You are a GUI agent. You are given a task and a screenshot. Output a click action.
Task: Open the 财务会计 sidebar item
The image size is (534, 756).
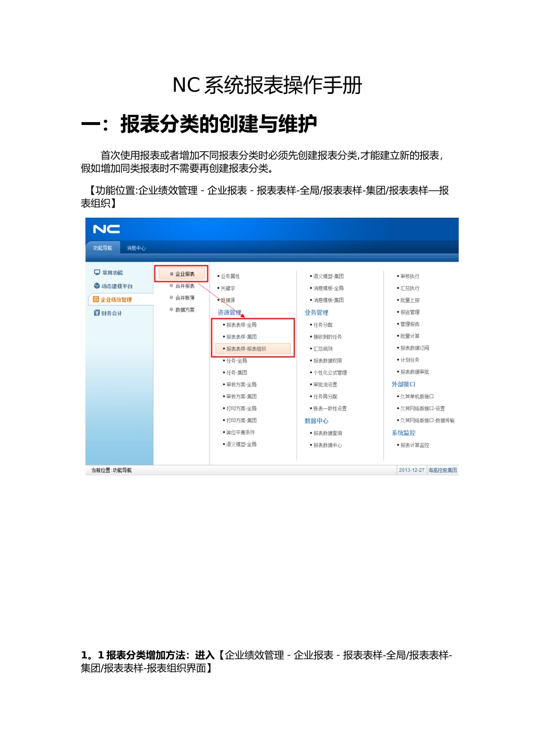click(x=112, y=313)
